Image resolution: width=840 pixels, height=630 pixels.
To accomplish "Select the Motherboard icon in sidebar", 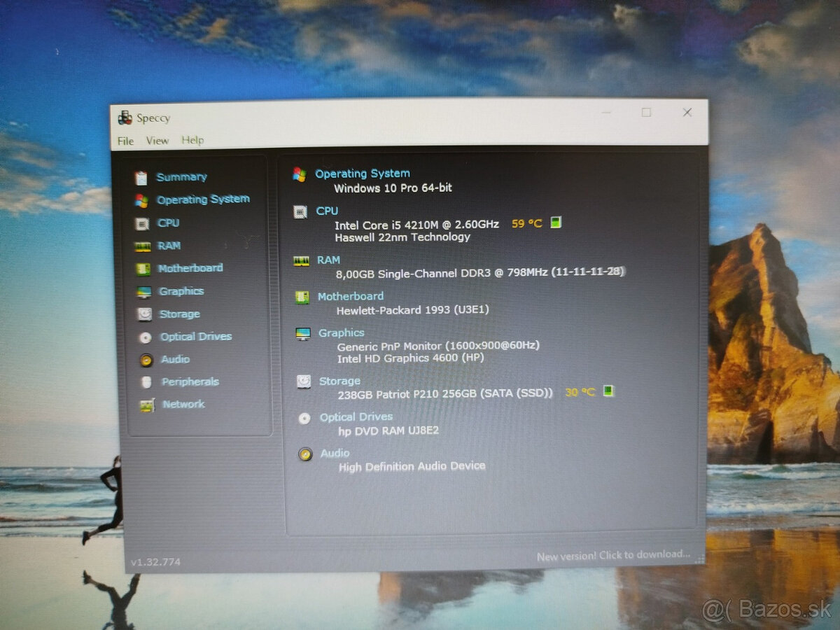I will point(143,268).
